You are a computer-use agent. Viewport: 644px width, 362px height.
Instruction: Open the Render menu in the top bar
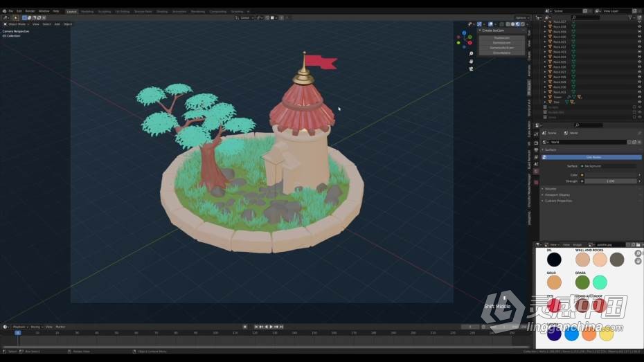point(30,11)
